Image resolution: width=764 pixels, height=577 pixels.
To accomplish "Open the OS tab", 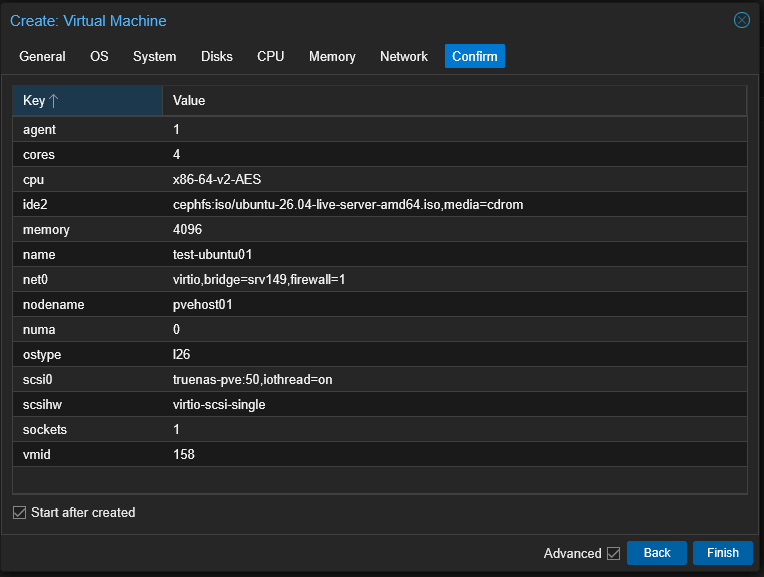I will 99,57.
